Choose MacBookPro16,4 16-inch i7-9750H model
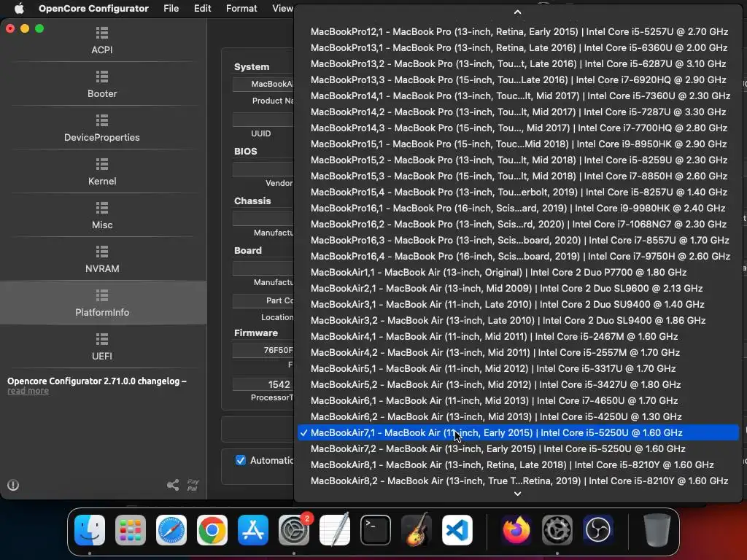The height and width of the screenshot is (560, 747). (x=518, y=256)
